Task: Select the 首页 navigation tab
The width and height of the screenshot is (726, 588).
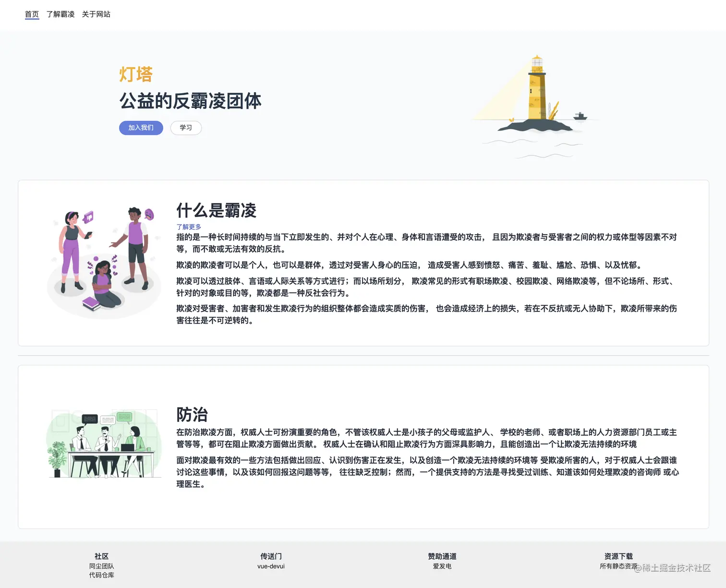Action: click(x=31, y=14)
